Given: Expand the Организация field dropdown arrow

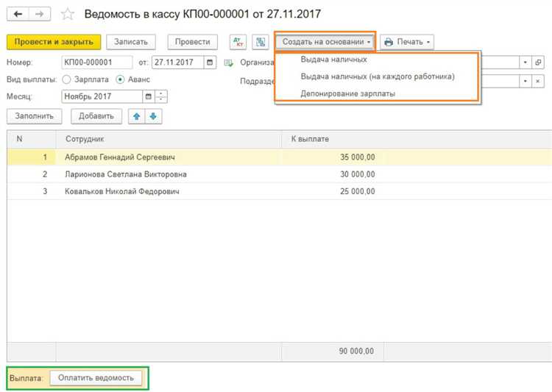Looking at the screenshot, I should pos(526,63).
